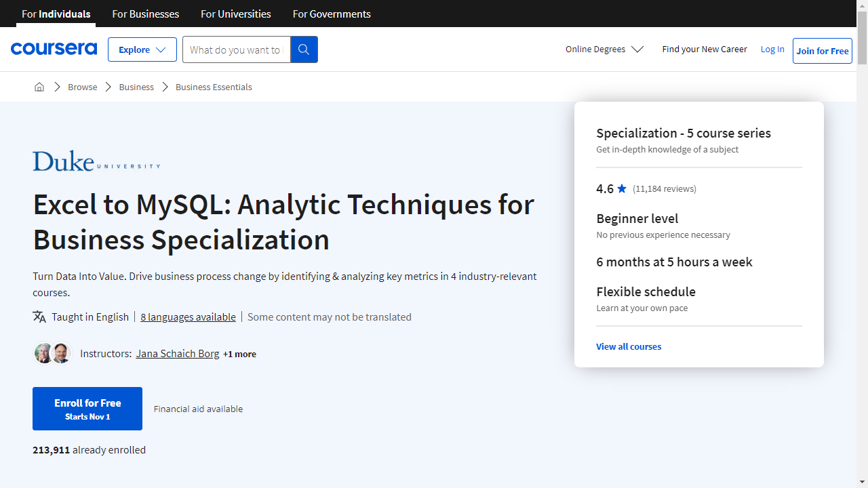The width and height of the screenshot is (868, 488).
Task: Switch to For Governments tab
Action: coord(332,14)
